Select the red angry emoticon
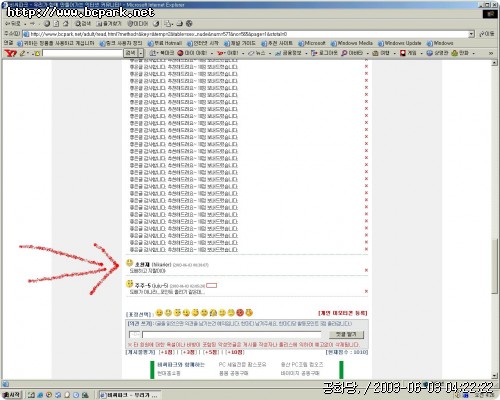This screenshot has width=500, height=400. point(240,313)
